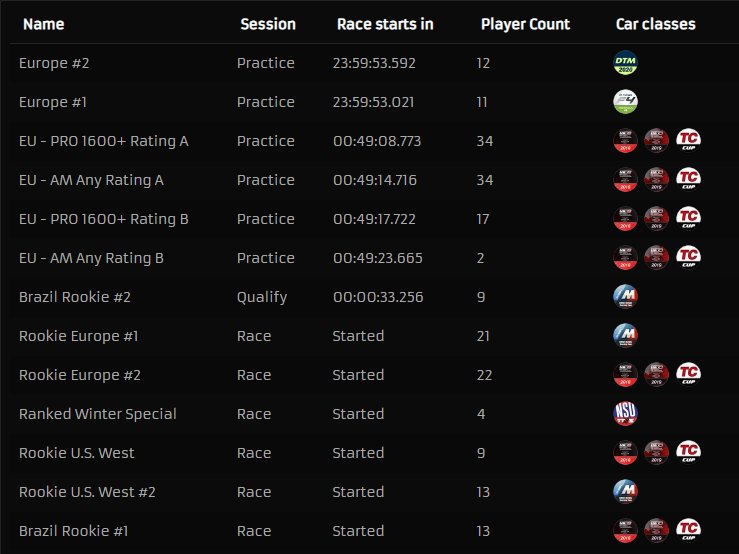739x554 pixels.
Task: Click WTCR 2018 icon in EU - AM Any Rating A row
Action: point(624,180)
